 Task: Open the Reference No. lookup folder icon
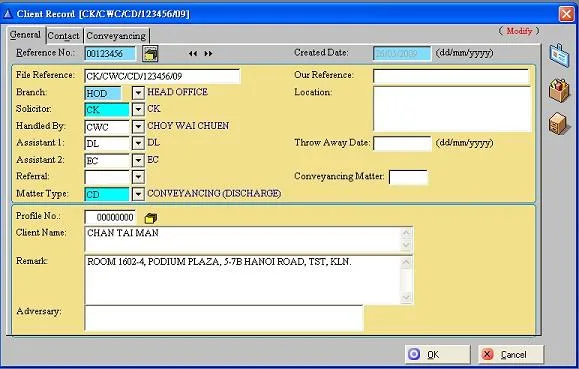[151, 54]
